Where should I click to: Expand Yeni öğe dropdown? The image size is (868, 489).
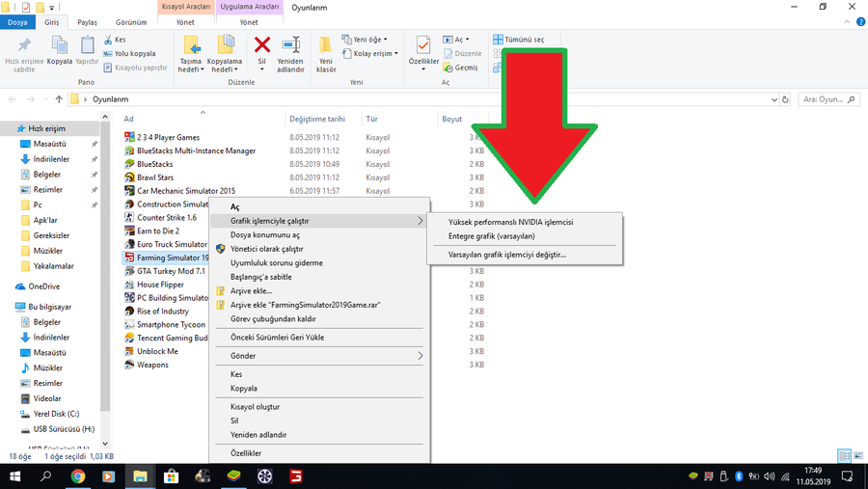click(x=366, y=40)
